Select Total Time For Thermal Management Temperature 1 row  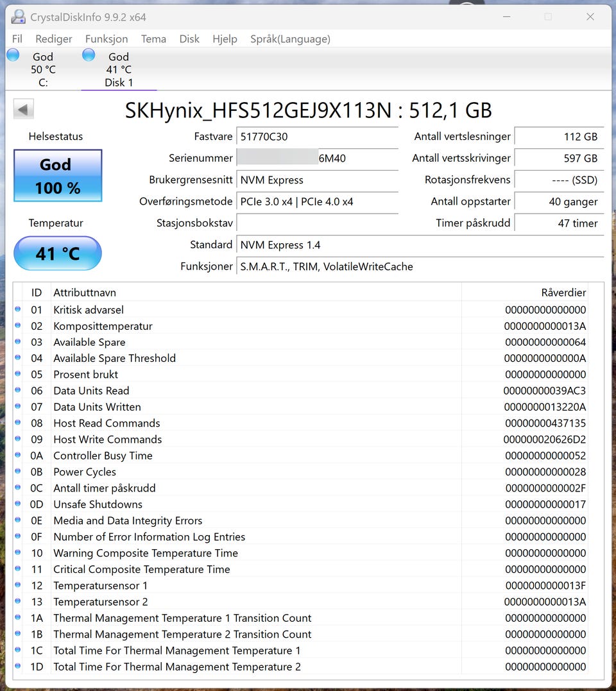click(301, 650)
